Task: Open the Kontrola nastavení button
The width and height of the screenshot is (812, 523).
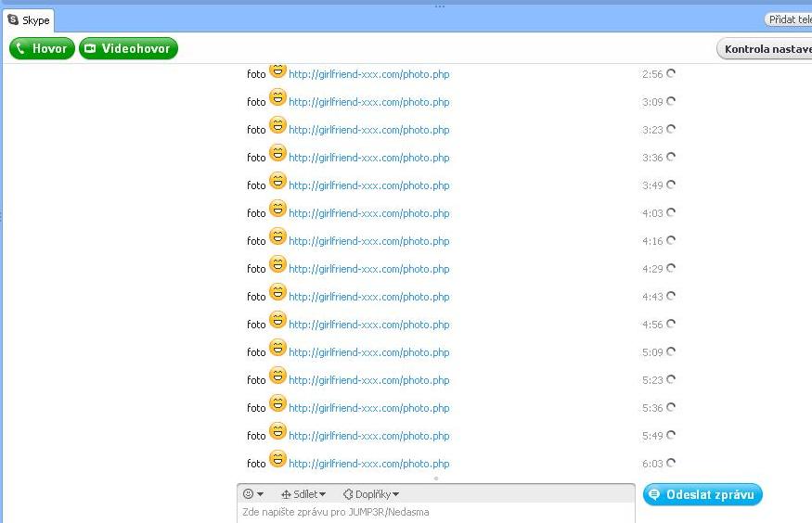Action: tap(765, 49)
